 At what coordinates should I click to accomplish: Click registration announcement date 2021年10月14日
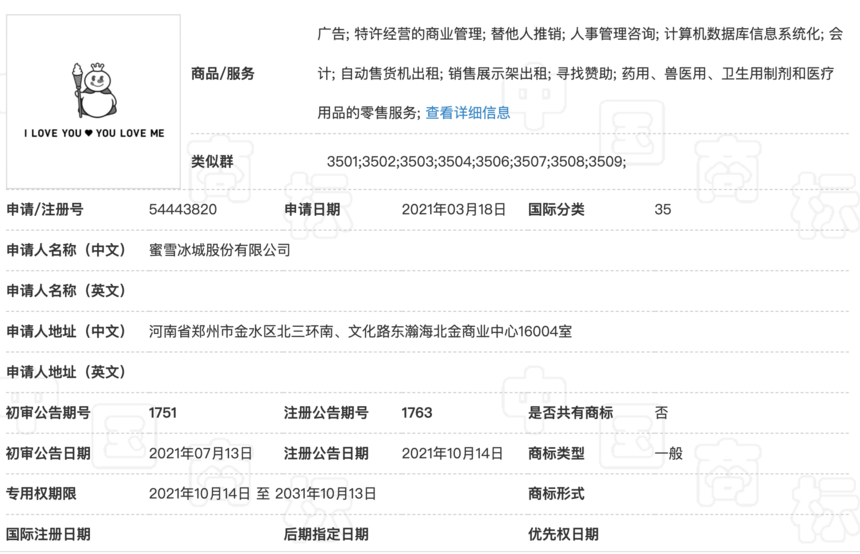(x=452, y=453)
